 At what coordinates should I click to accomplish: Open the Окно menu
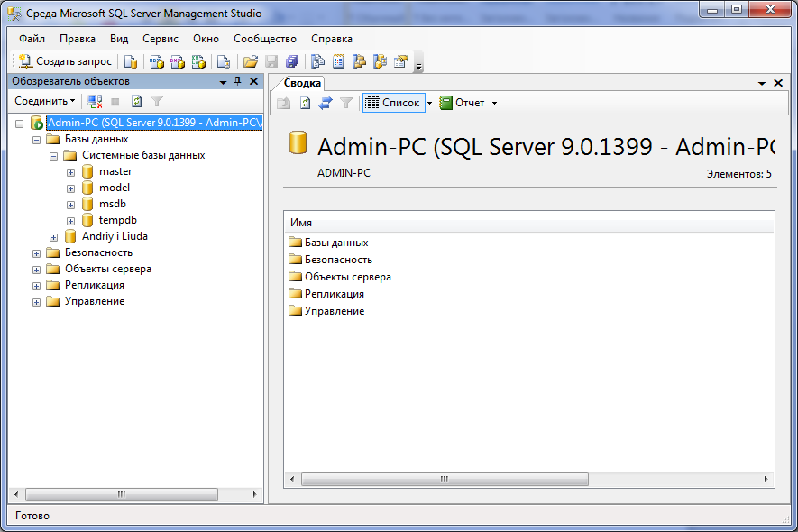[x=206, y=39]
